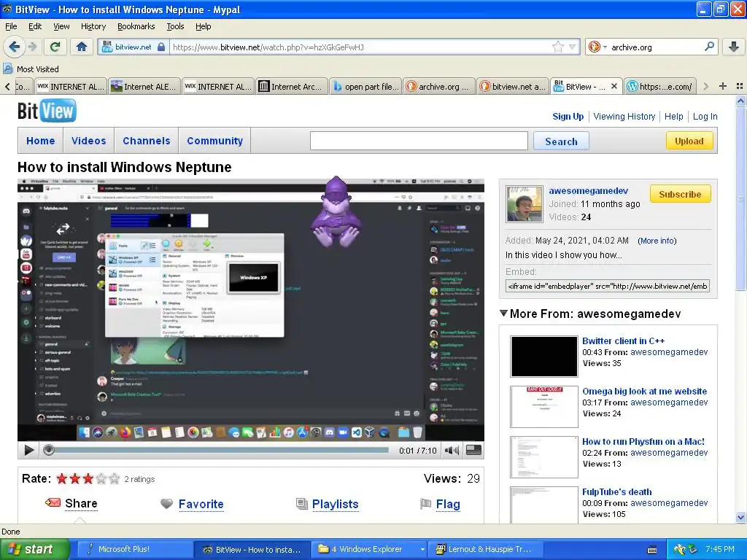Open the Tools menu
This screenshot has height=560, width=747.
click(x=175, y=26)
